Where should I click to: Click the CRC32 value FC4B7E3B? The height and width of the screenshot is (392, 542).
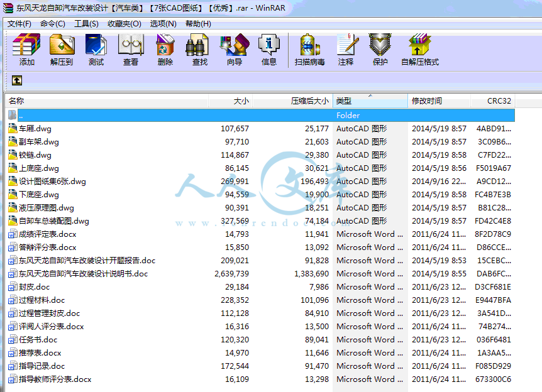click(x=493, y=195)
